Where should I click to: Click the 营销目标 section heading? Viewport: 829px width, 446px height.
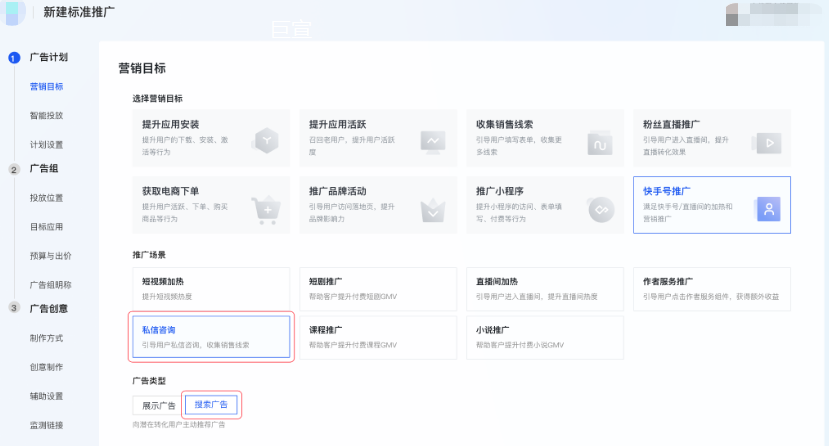coord(142,68)
